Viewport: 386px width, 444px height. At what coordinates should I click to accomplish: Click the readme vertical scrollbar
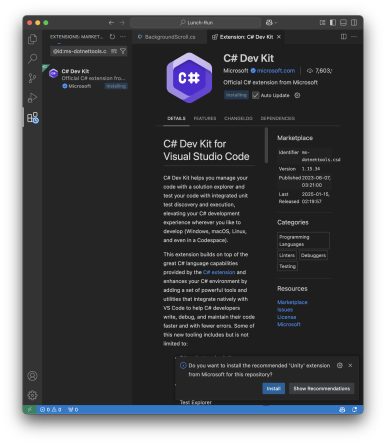pos(266,145)
